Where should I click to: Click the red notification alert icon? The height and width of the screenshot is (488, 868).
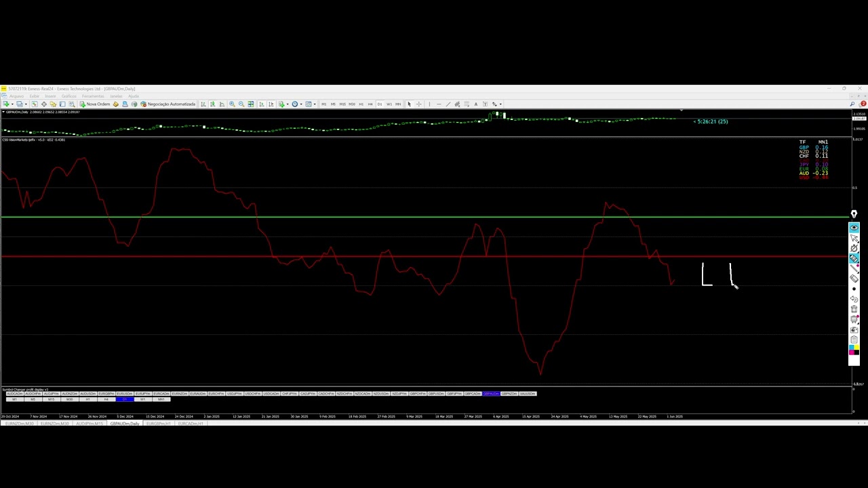point(863,104)
